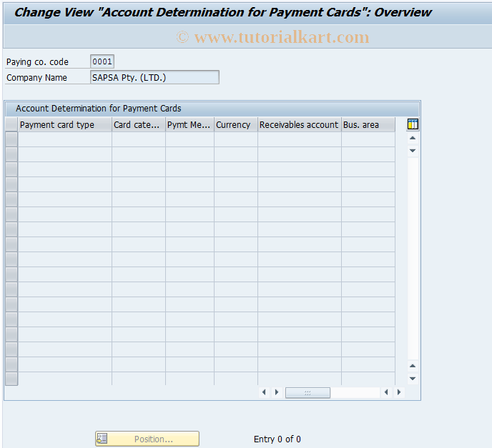Click the Paying co. code field
Viewport: 492px width, 448px height.
click(x=102, y=61)
